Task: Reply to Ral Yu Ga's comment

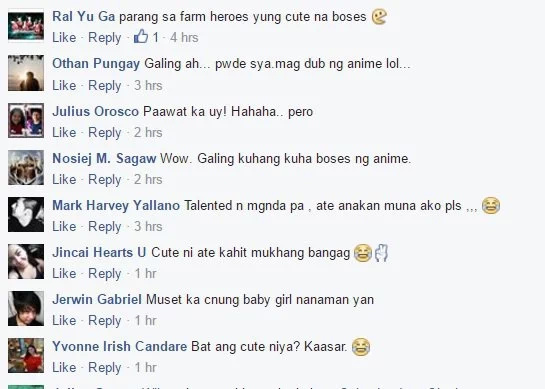Action: click(105, 38)
